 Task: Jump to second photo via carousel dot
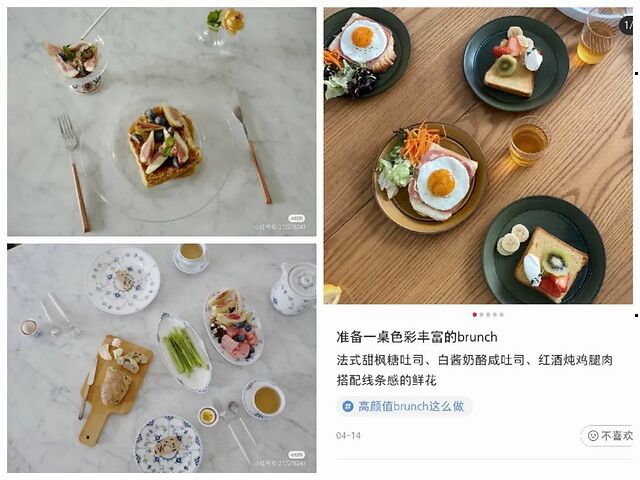point(481,315)
